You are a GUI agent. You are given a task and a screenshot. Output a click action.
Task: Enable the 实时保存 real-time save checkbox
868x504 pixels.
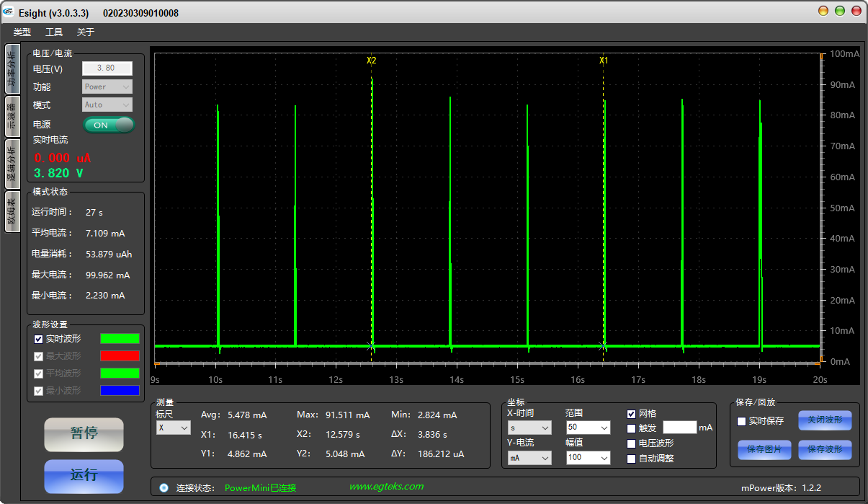tap(741, 422)
